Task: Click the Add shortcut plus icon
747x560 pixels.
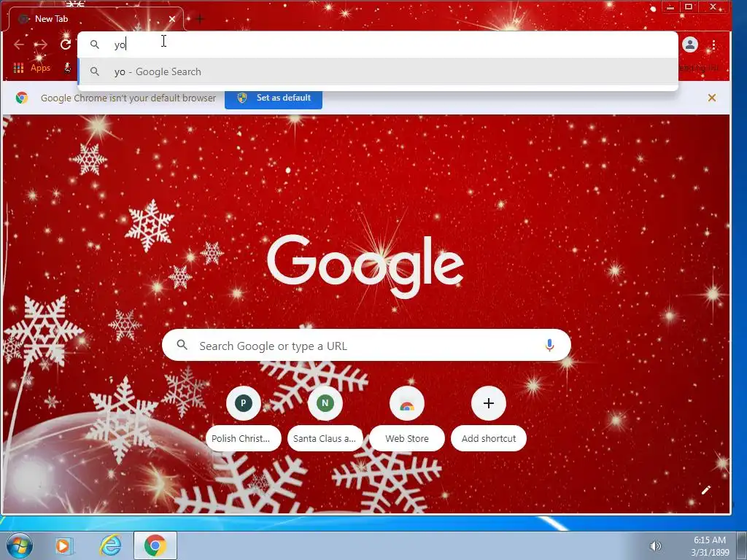Action: click(489, 403)
